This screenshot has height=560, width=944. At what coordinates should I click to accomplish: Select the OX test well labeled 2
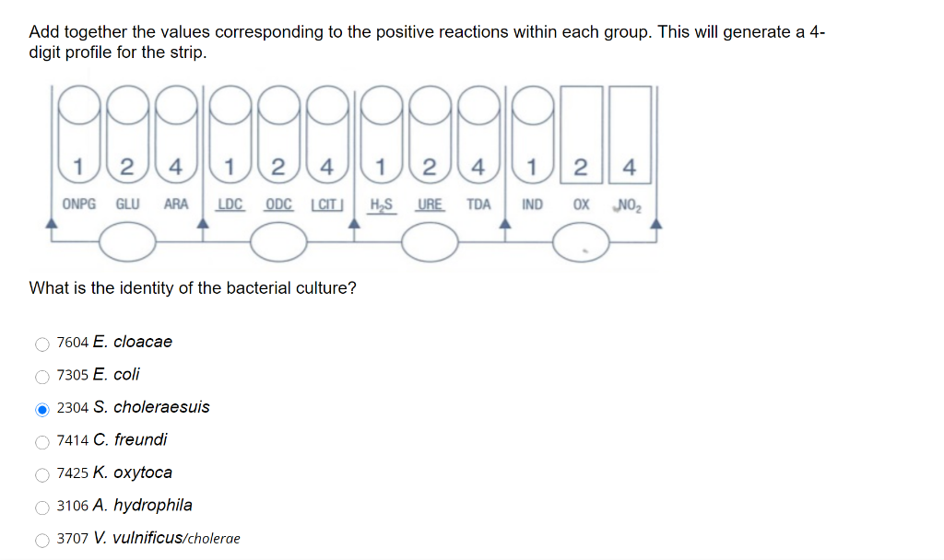[582, 138]
